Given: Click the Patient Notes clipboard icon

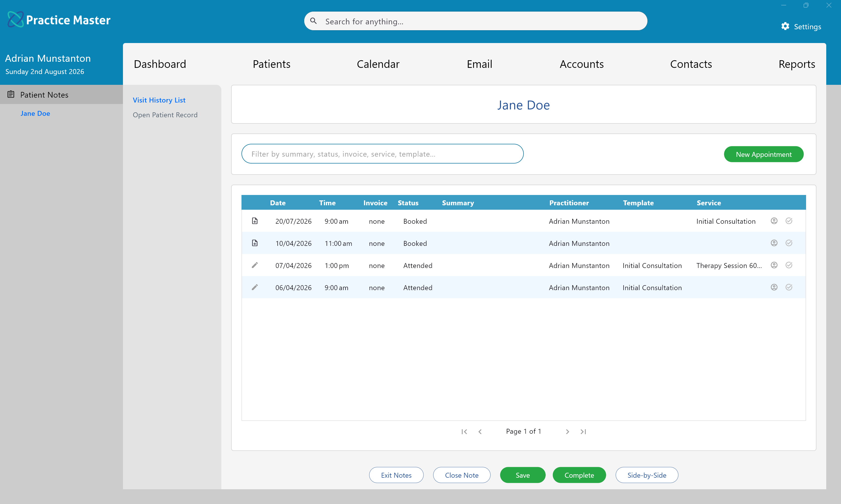Looking at the screenshot, I should [x=11, y=94].
